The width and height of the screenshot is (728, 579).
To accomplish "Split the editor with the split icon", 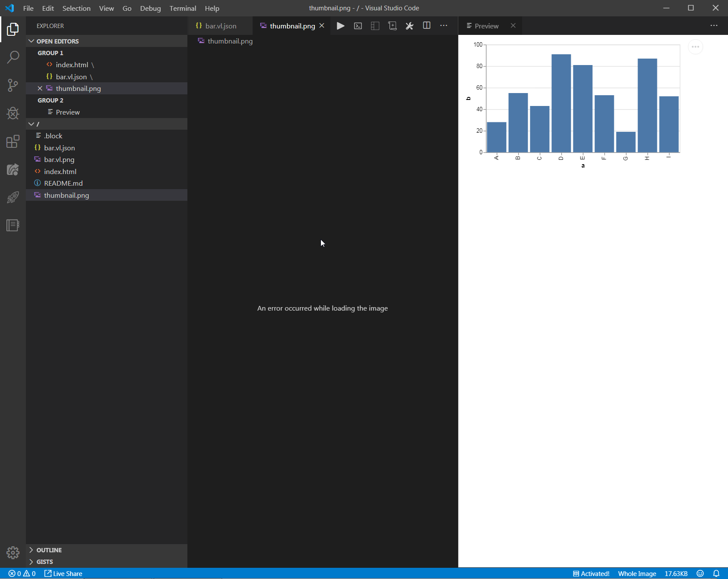I will point(426,26).
